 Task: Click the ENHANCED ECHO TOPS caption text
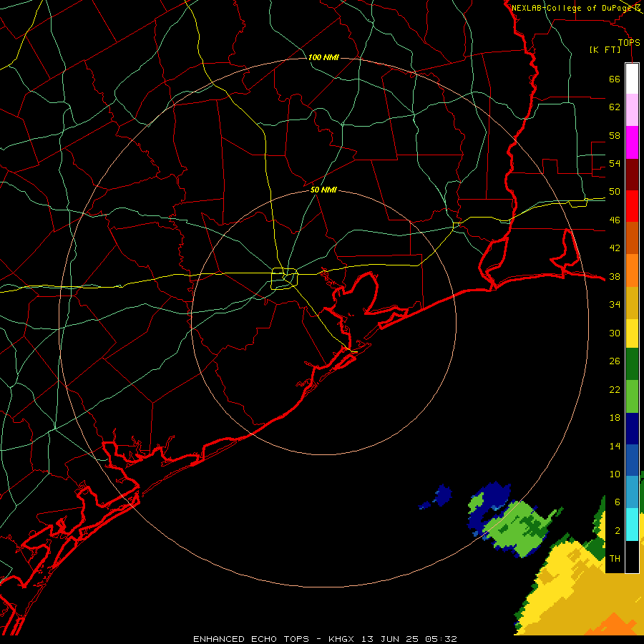click(x=251, y=639)
